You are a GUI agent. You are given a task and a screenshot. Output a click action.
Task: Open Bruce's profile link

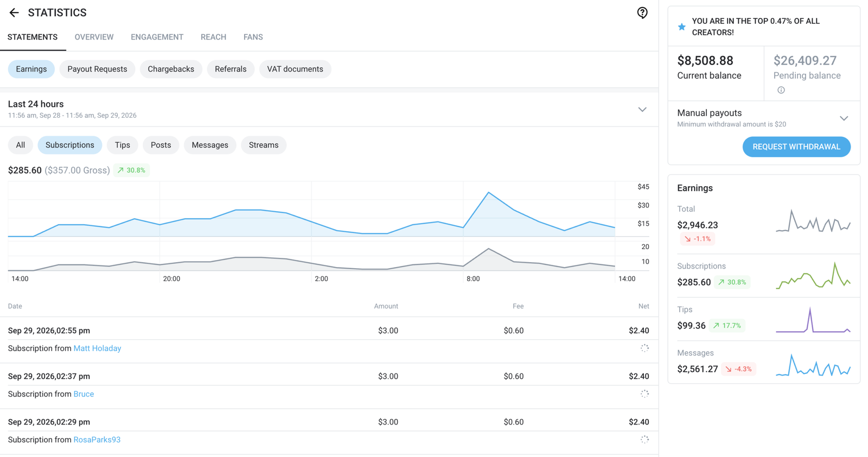click(x=84, y=394)
